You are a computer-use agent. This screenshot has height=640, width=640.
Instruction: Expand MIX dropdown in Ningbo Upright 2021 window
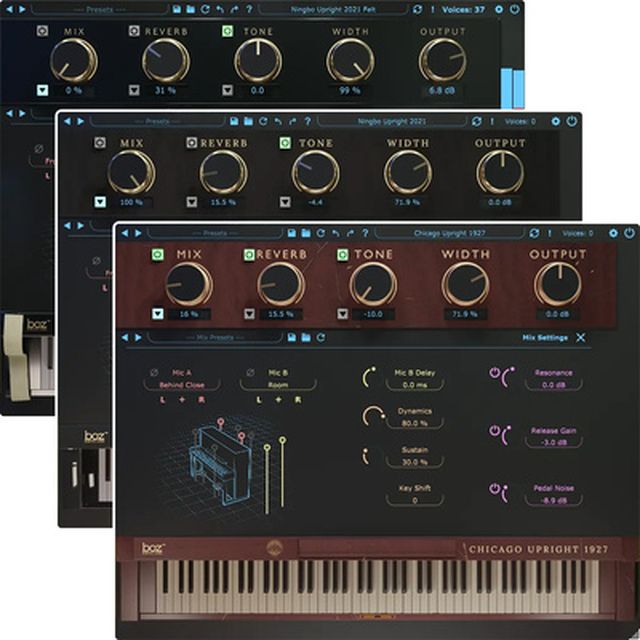[x=100, y=202]
